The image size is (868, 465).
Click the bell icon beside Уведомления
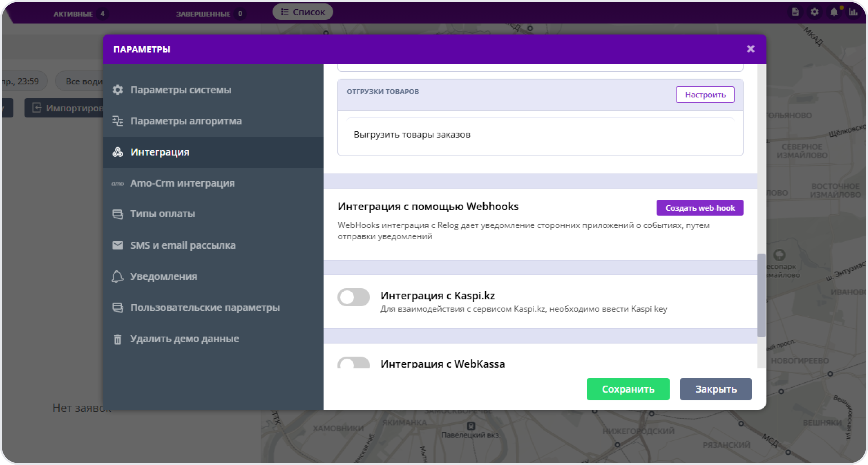click(118, 276)
